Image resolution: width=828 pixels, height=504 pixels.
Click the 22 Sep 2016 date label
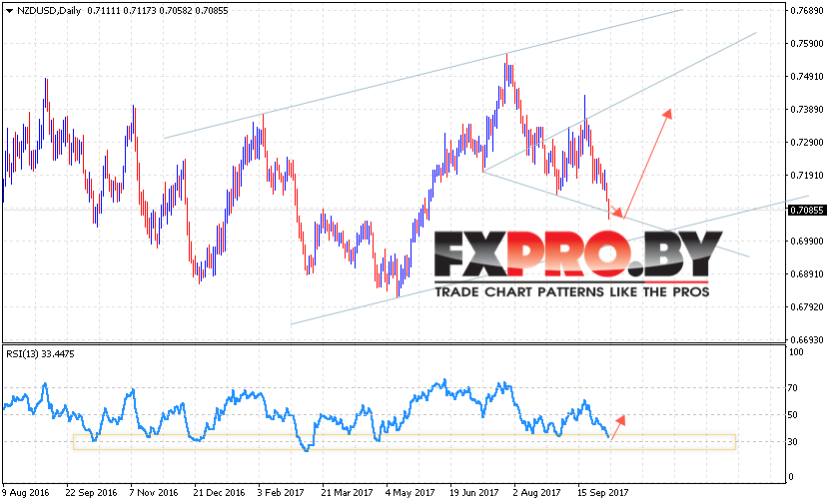click(x=91, y=493)
